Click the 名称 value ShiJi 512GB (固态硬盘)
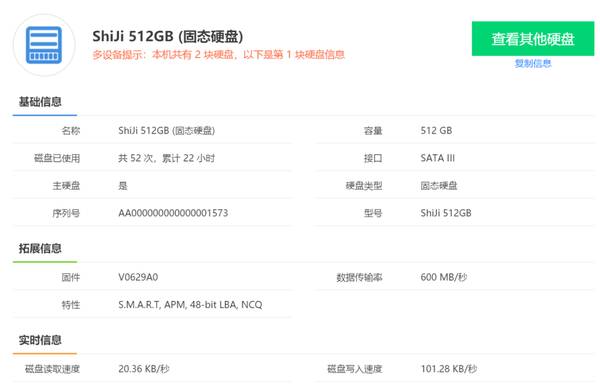600x388 pixels. [x=166, y=130]
